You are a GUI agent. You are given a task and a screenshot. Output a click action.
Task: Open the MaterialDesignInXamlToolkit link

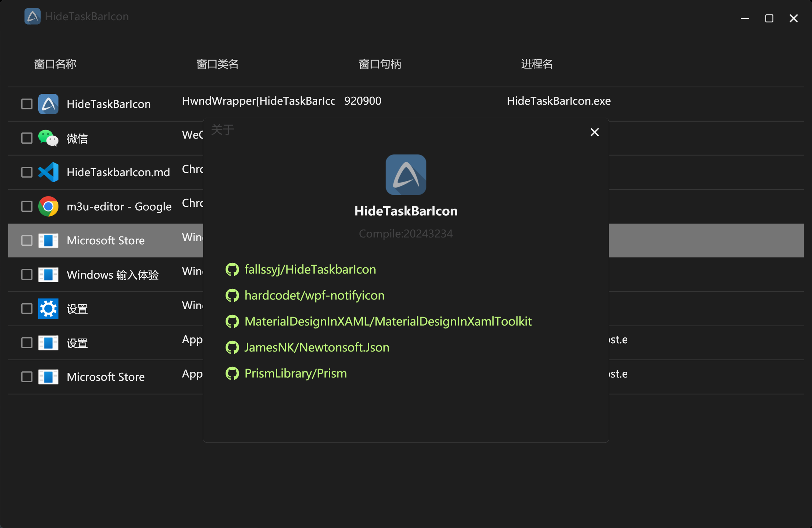tap(388, 321)
